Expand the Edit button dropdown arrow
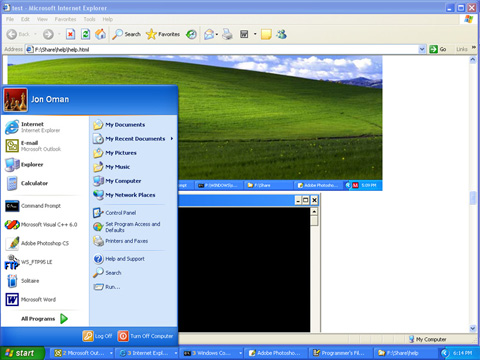The height and width of the screenshot is (360, 480). click(x=255, y=34)
